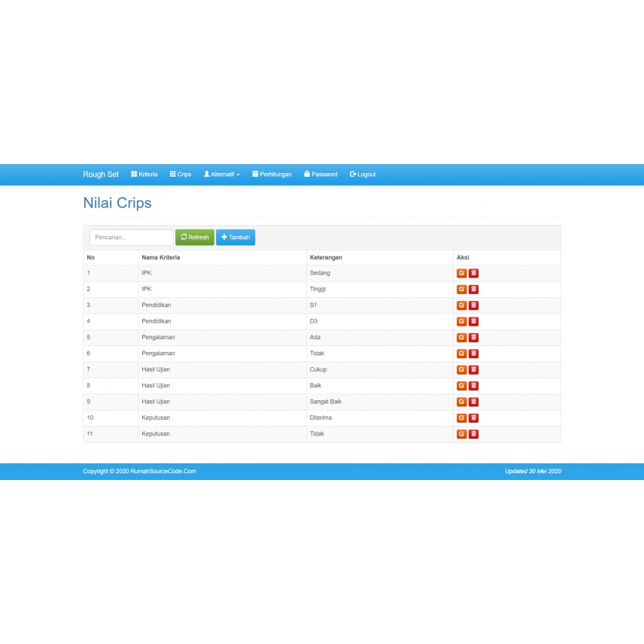This screenshot has height=644, width=644.
Task: Open the Crips menu item
Action: (181, 175)
